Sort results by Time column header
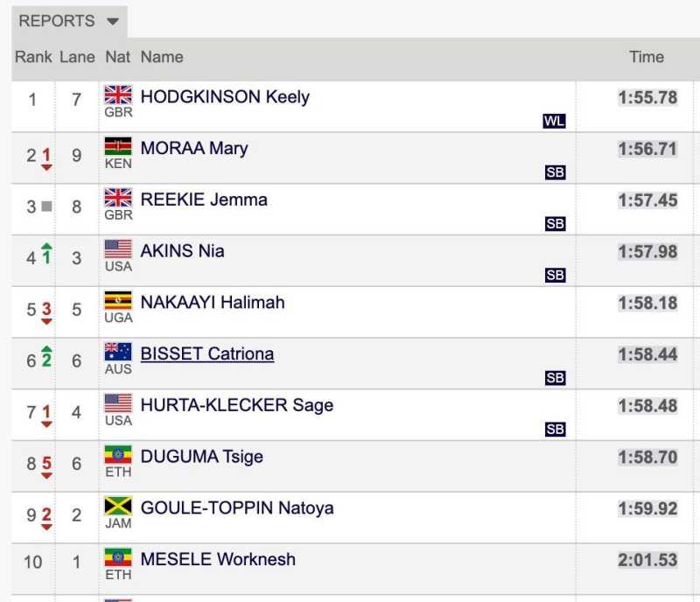 (646, 57)
